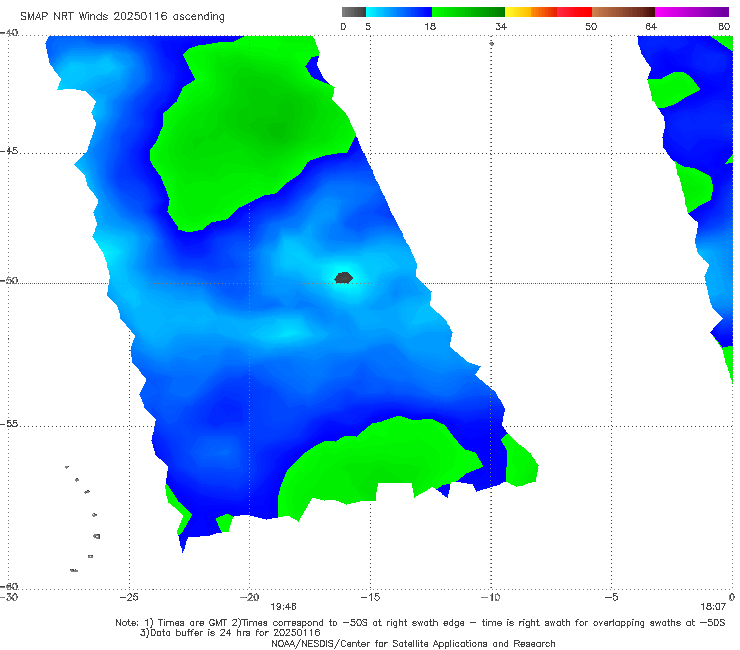Pick the green segment of the colorbar
Screen dimensions: 740x650
(468, 12)
